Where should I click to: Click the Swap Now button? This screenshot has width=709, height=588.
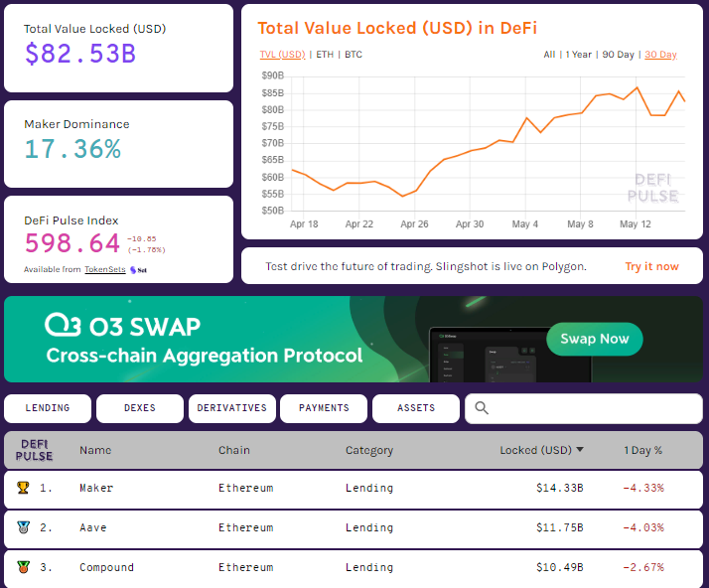click(x=594, y=339)
